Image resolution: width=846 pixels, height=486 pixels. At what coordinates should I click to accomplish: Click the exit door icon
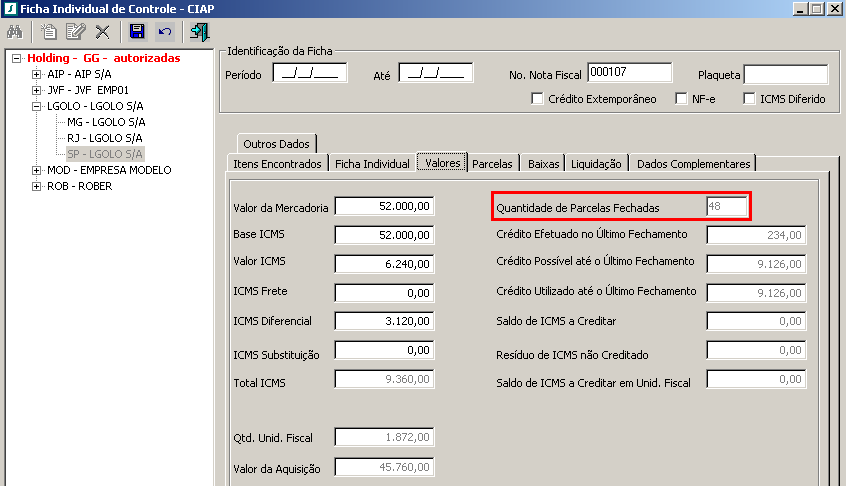pos(199,32)
